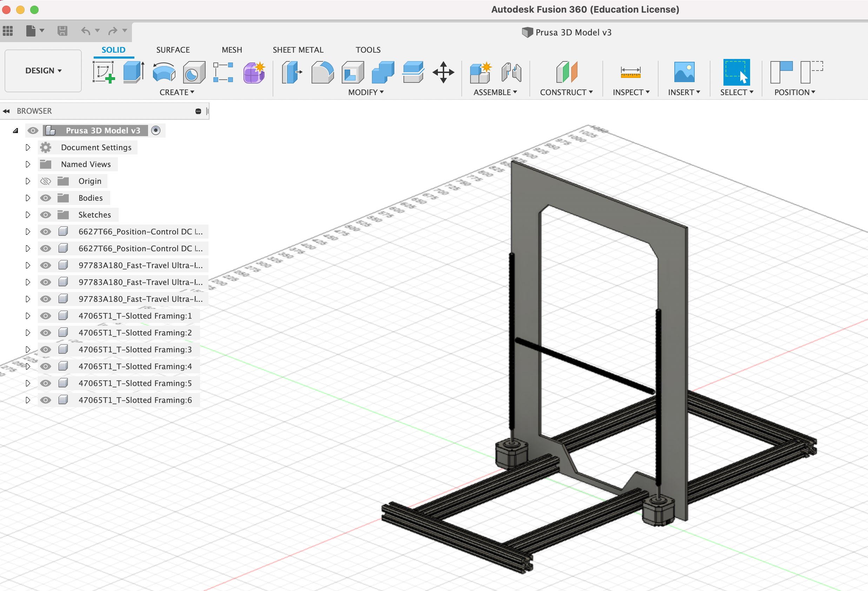Click the Capture Position icon
868x591 pixels.
781,72
